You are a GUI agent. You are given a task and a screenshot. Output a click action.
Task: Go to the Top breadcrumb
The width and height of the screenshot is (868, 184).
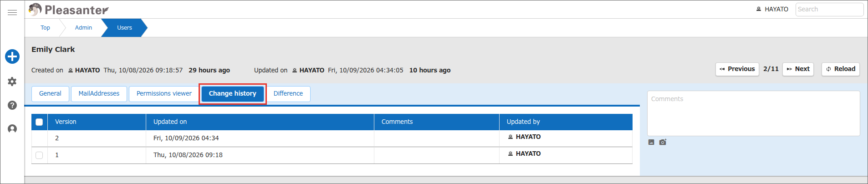(45, 28)
